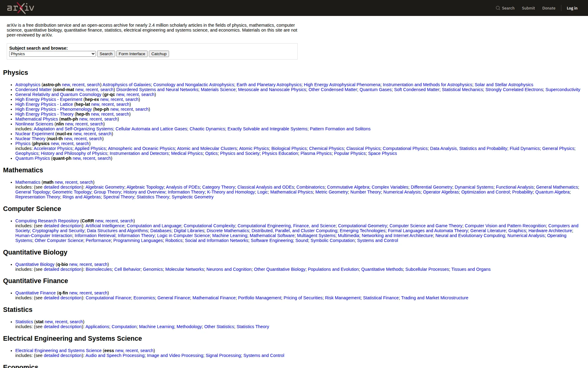Open High Energy Physics - Lattice link
Viewport: 588px width, 368px height.
tap(44, 104)
